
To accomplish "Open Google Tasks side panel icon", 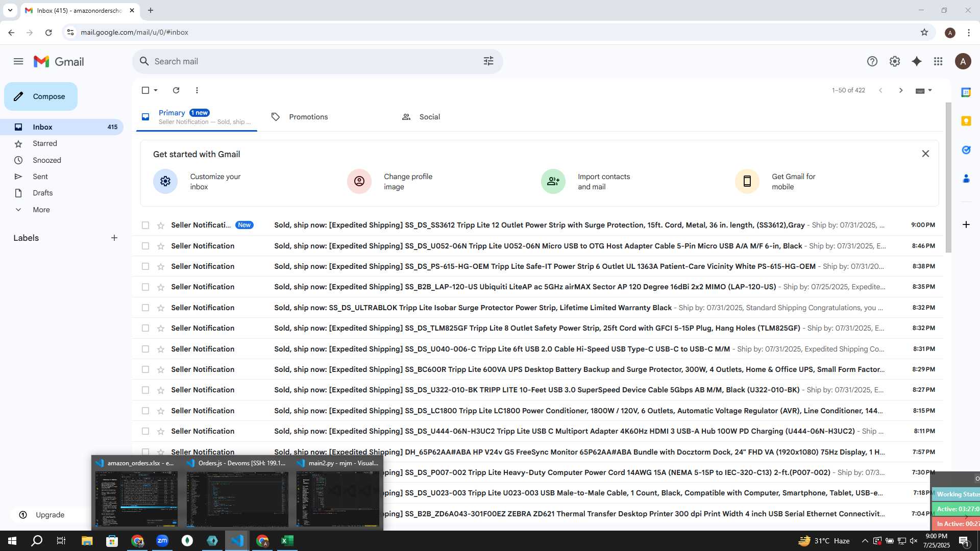I will pyautogui.click(x=966, y=150).
